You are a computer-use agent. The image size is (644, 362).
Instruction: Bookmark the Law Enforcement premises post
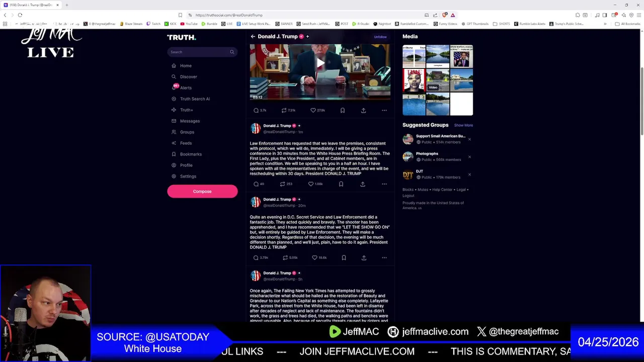tap(341, 184)
